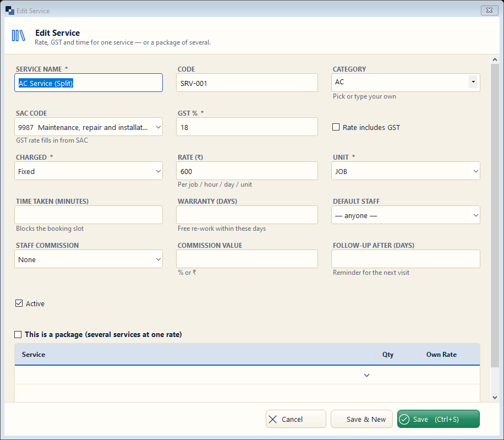Click the Follow-up After (Days) field
Viewport: 504px width, 440px height.
[406, 259]
